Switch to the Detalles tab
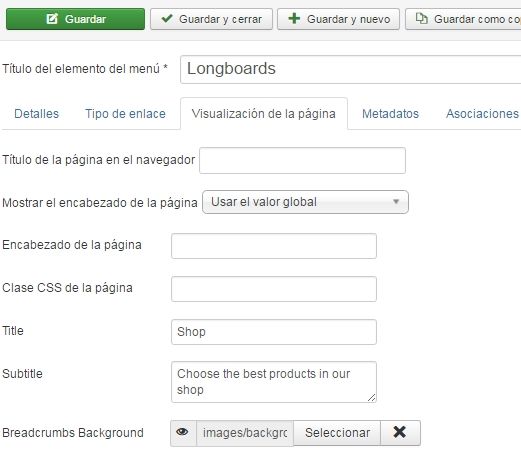Image resolution: width=521 pixels, height=454 pixels. [x=36, y=114]
